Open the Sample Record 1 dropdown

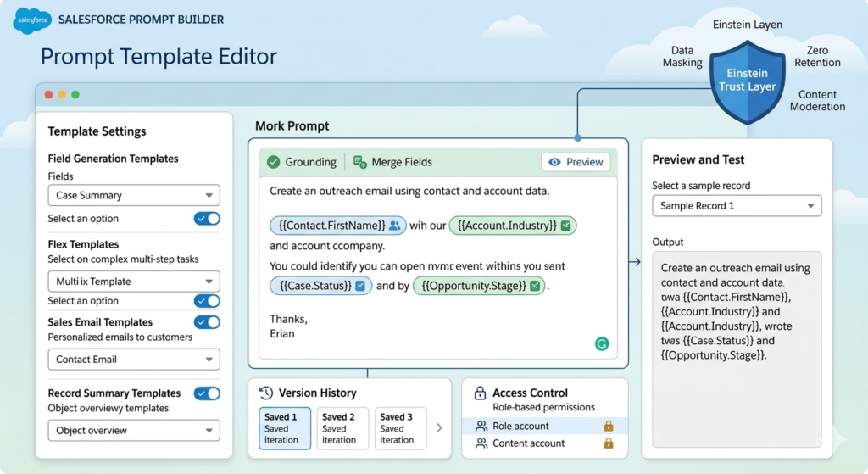737,206
